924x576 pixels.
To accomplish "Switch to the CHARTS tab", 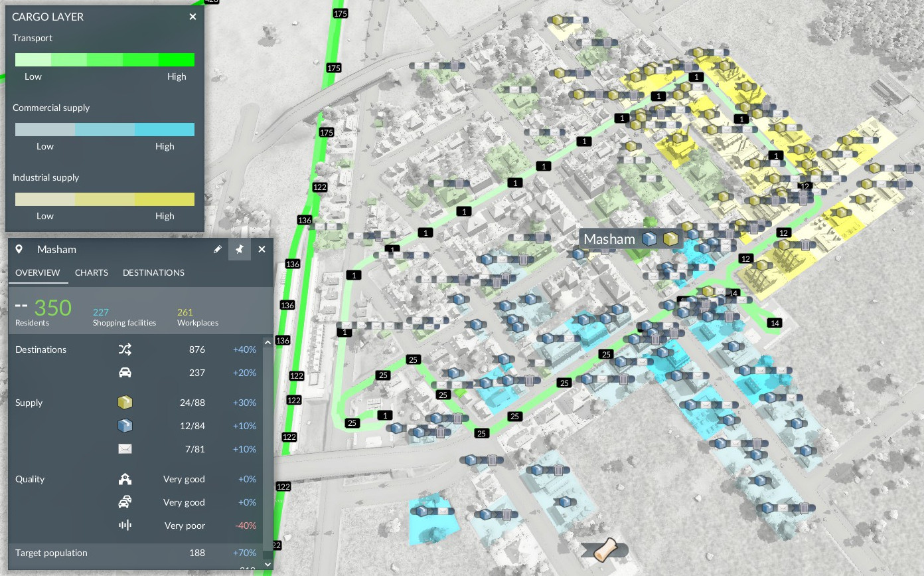I will click(92, 272).
